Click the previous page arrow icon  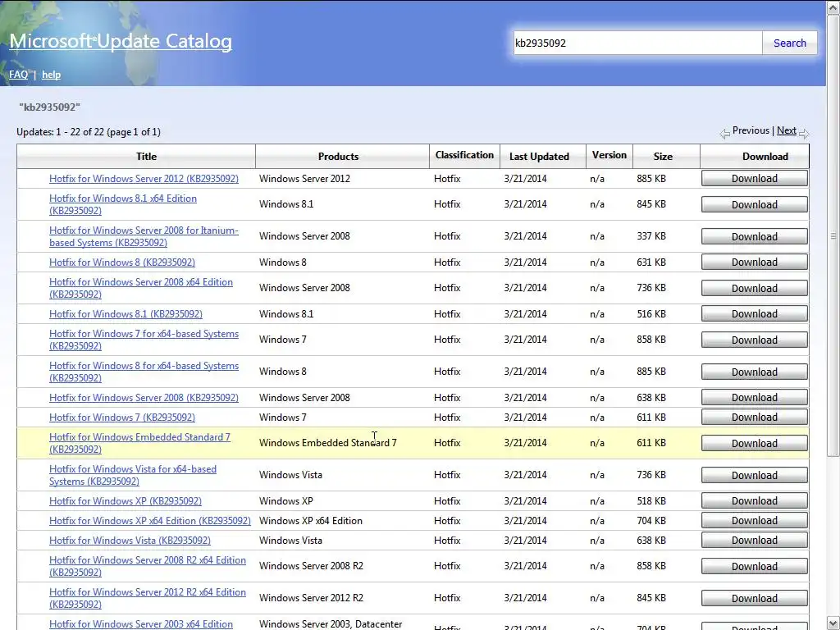point(725,134)
